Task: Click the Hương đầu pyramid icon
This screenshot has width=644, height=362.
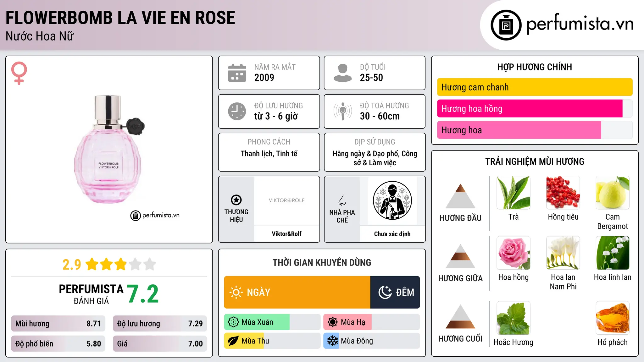Action: tap(460, 196)
